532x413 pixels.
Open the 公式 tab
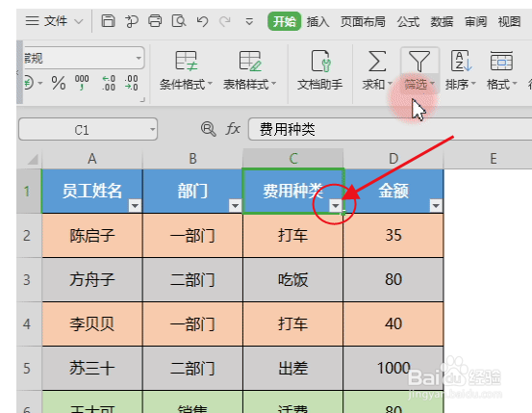(x=408, y=21)
